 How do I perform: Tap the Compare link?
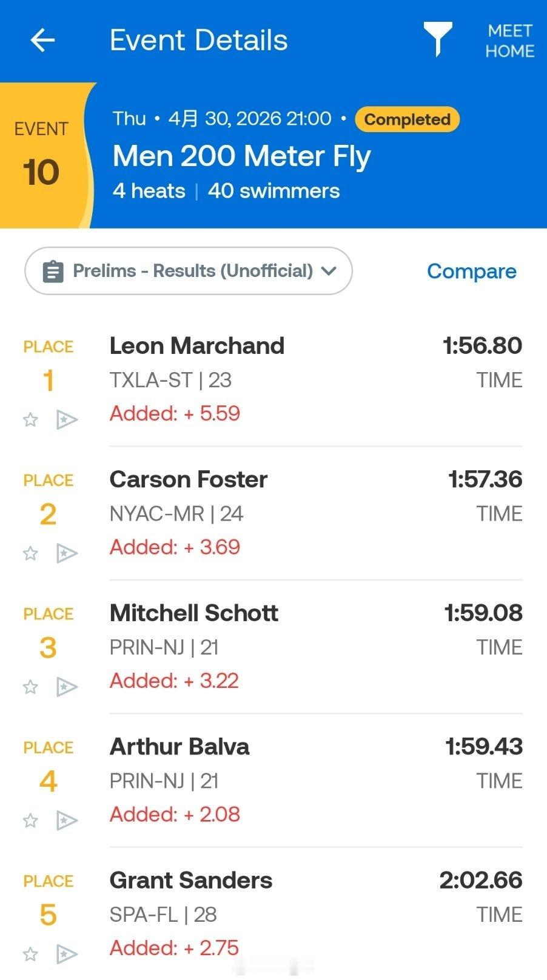(472, 271)
